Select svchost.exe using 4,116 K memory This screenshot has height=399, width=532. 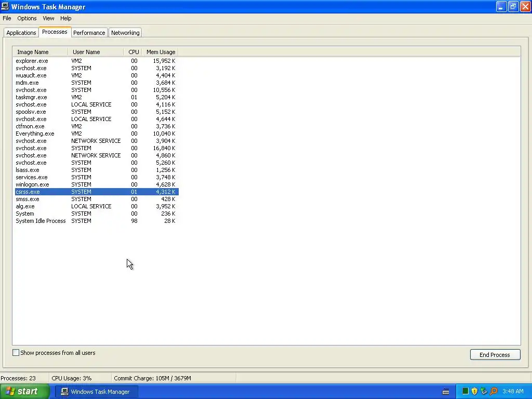tap(96, 104)
